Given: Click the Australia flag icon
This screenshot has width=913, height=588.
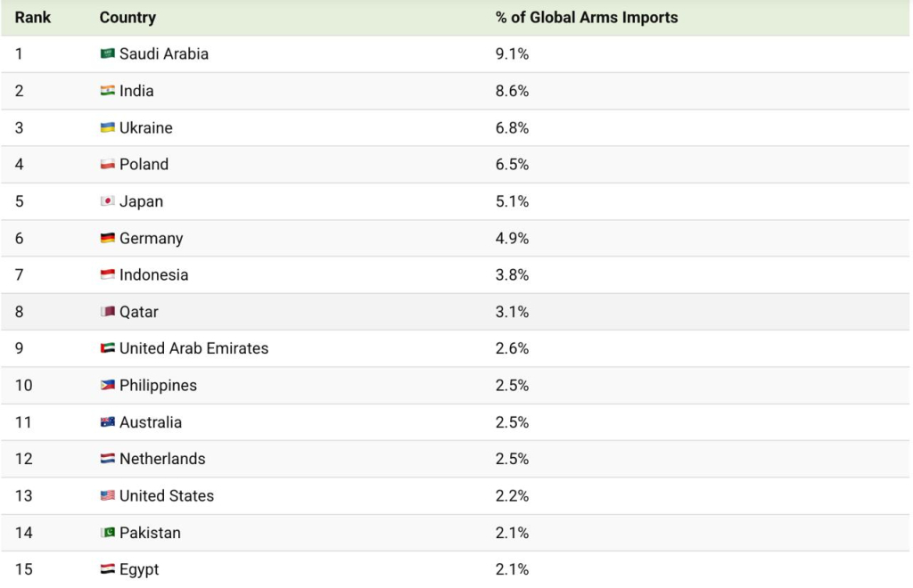Looking at the screenshot, I should [107, 422].
